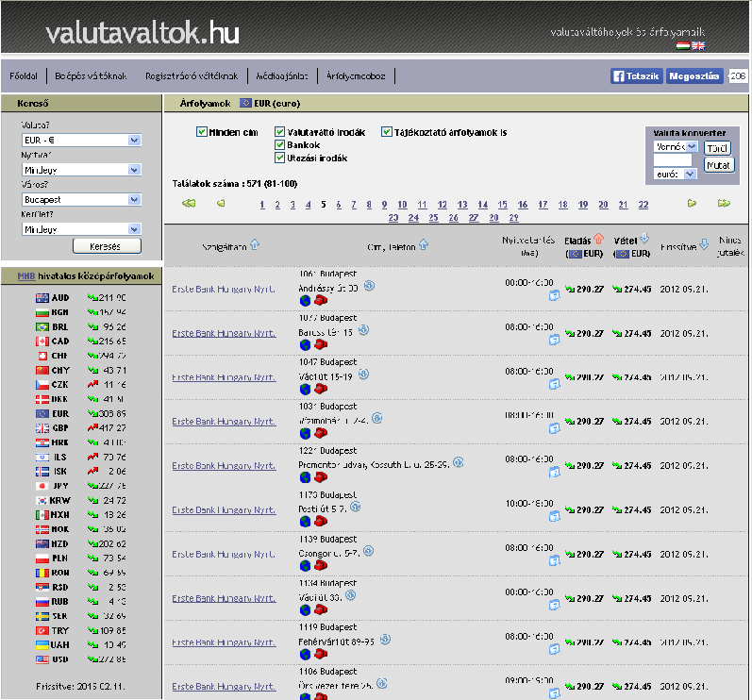
Task: Open Belépés váltóknak menu item
Action: pos(91,75)
